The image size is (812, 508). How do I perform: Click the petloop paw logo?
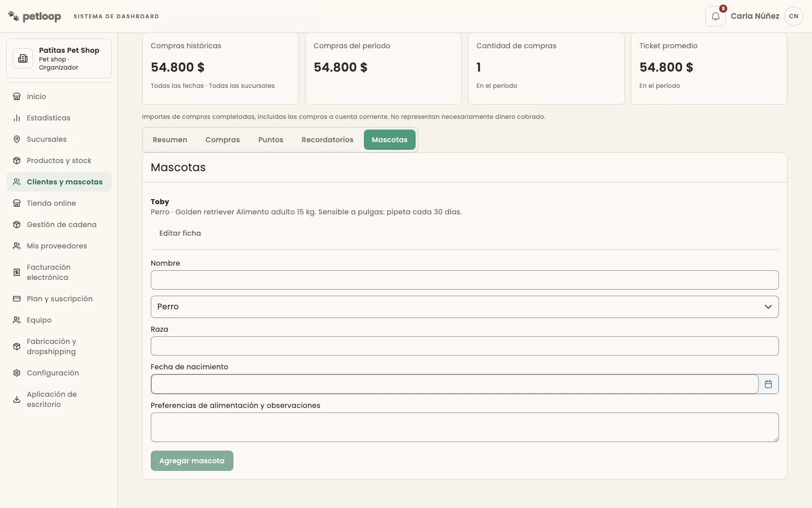(x=14, y=16)
